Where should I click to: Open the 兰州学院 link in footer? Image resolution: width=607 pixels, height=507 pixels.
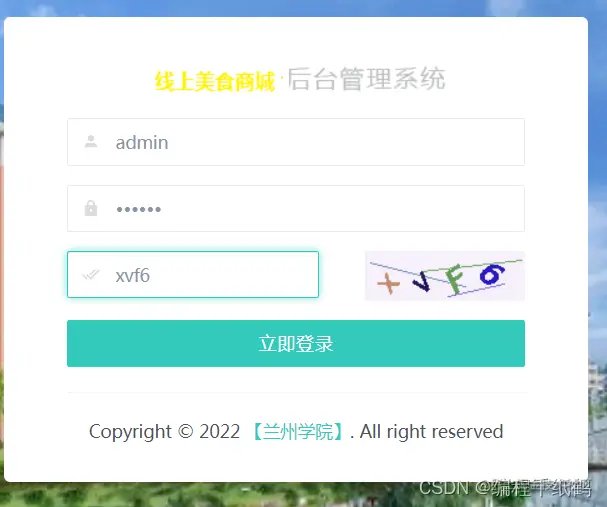pyautogui.click(x=298, y=432)
